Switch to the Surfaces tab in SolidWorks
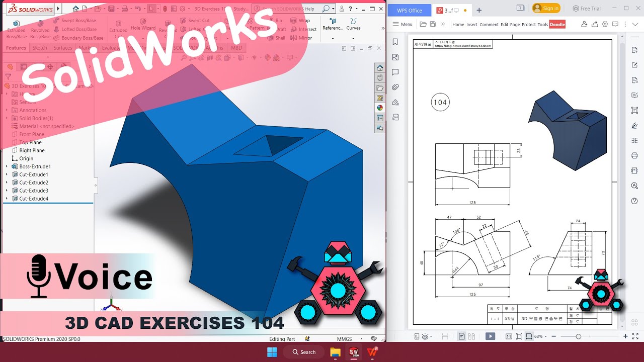This screenshot has width=644, height=362. pyautogui.click(x=63, y=48)
